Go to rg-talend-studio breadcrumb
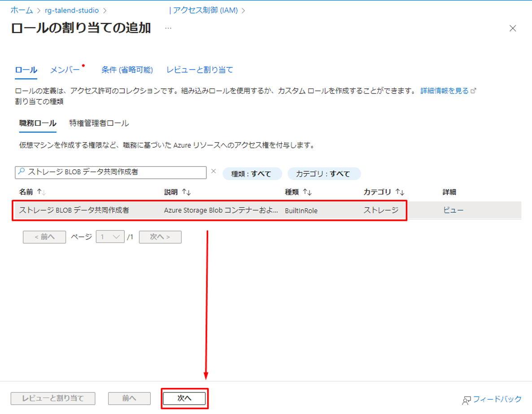This screenshot has width=532, height=414. 72,10
